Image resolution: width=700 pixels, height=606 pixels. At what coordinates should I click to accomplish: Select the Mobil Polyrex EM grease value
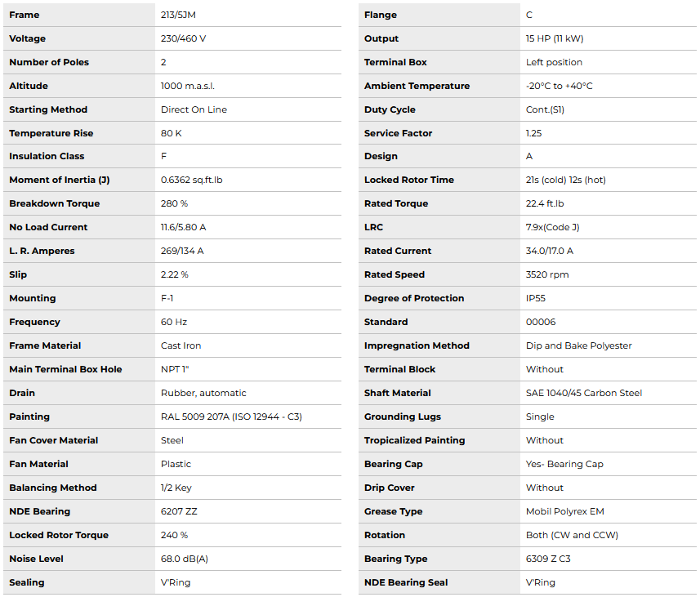click(x=565, y=511)
